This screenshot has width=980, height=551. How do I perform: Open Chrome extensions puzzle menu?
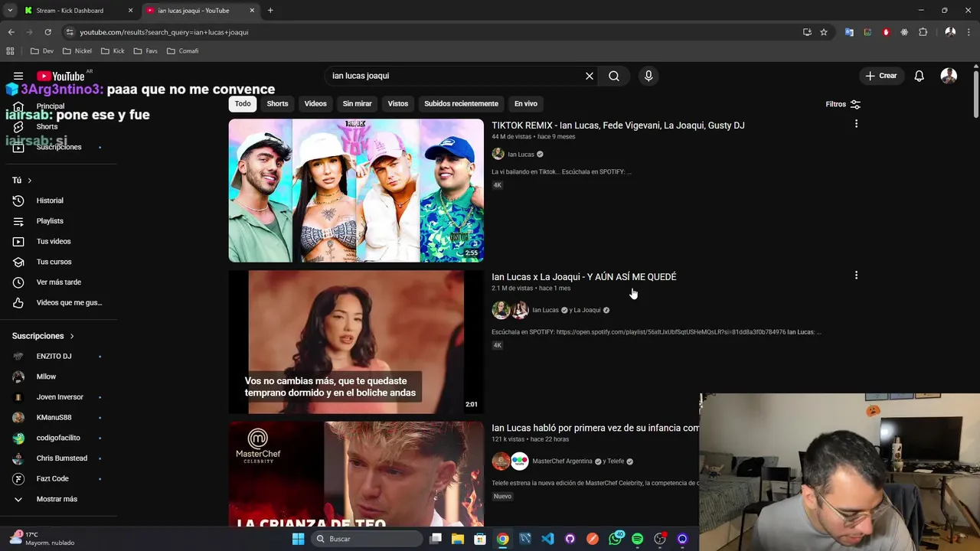coord(923,32)
